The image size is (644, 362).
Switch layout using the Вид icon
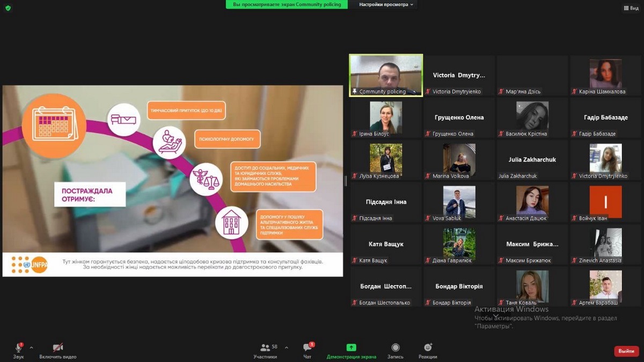point(630,8)
